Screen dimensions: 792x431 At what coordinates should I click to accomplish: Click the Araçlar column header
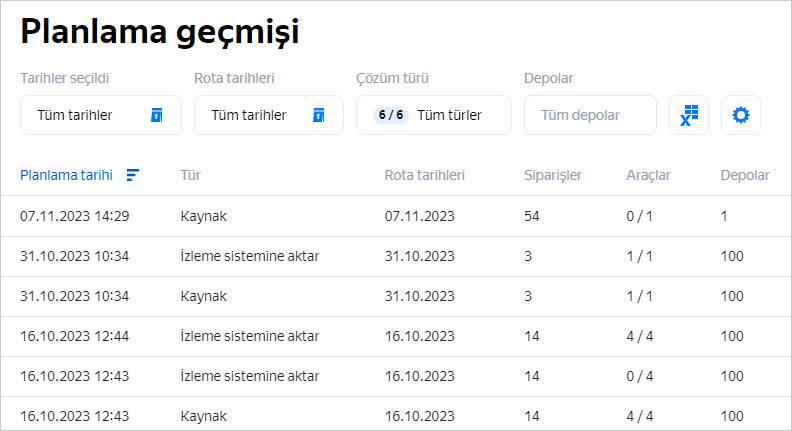[x=648, y=175]
